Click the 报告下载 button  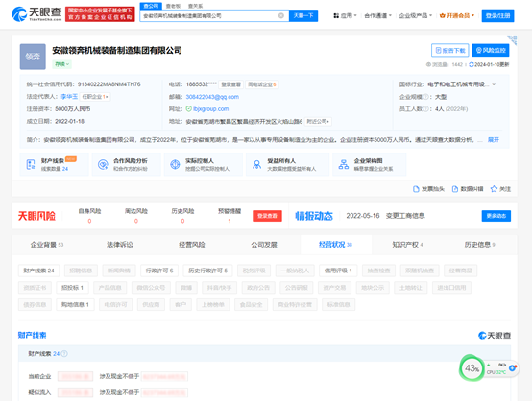(x=449, y=50)
